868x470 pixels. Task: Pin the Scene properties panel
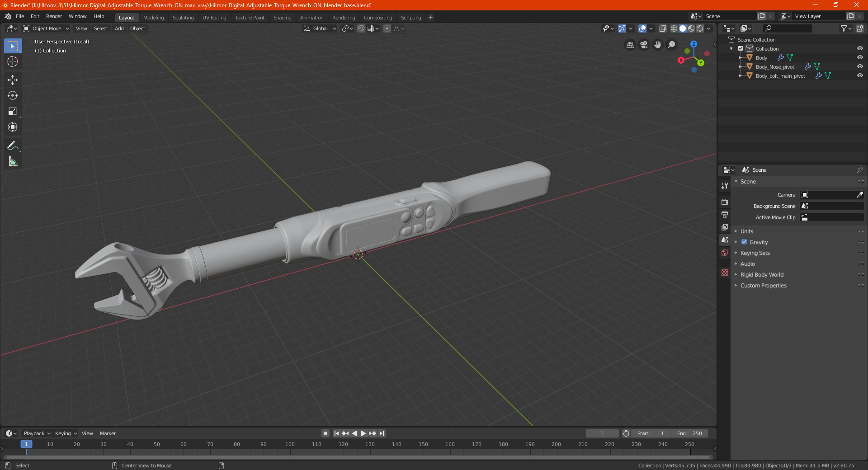pyautogui.click(x=859, y=170)
